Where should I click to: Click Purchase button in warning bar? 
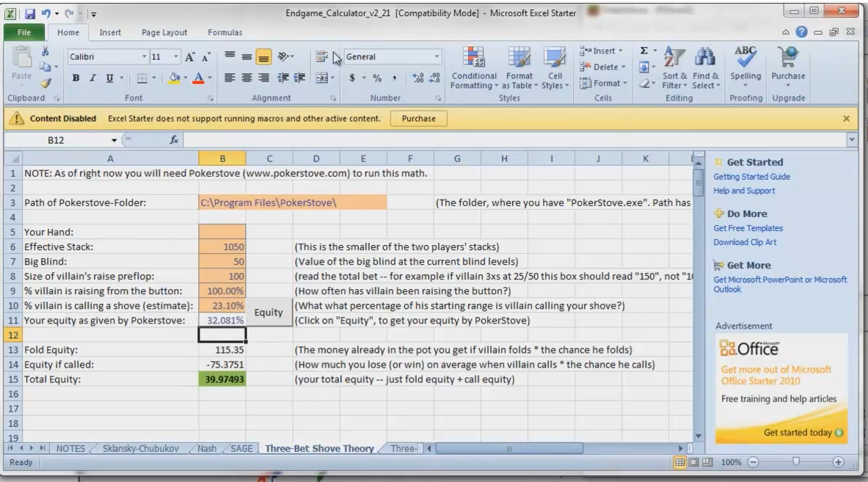click(418, 118)
